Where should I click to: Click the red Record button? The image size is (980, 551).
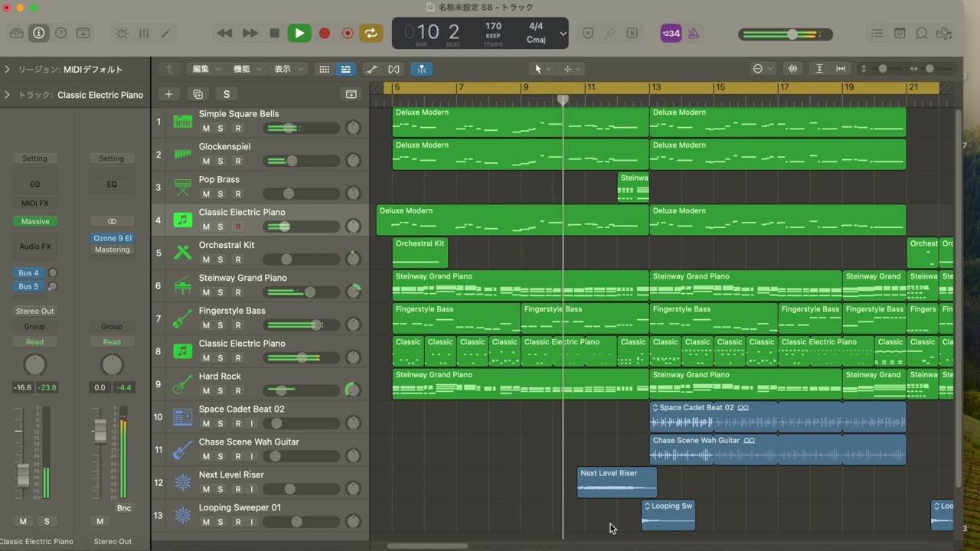click(324, 34)
